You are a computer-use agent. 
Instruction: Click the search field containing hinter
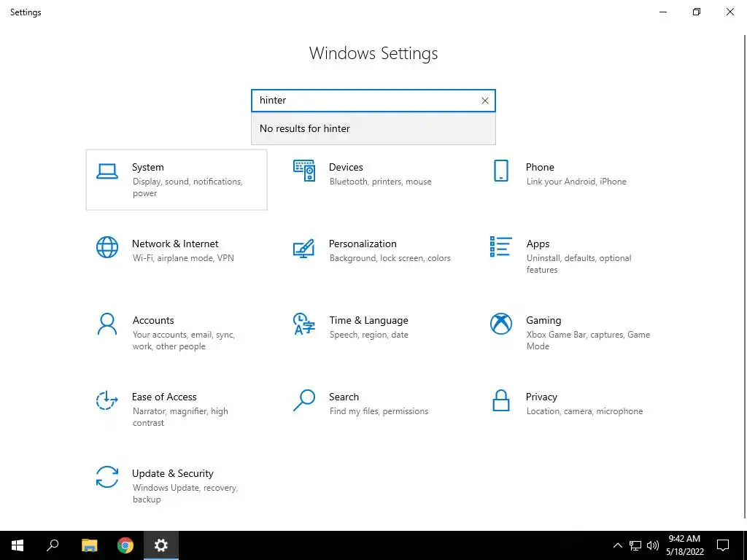373,101
